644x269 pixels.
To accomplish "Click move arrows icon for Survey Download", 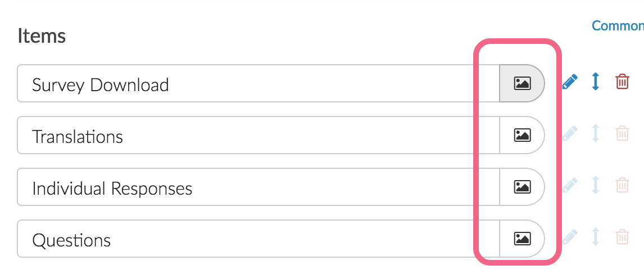I will (596, 82).
